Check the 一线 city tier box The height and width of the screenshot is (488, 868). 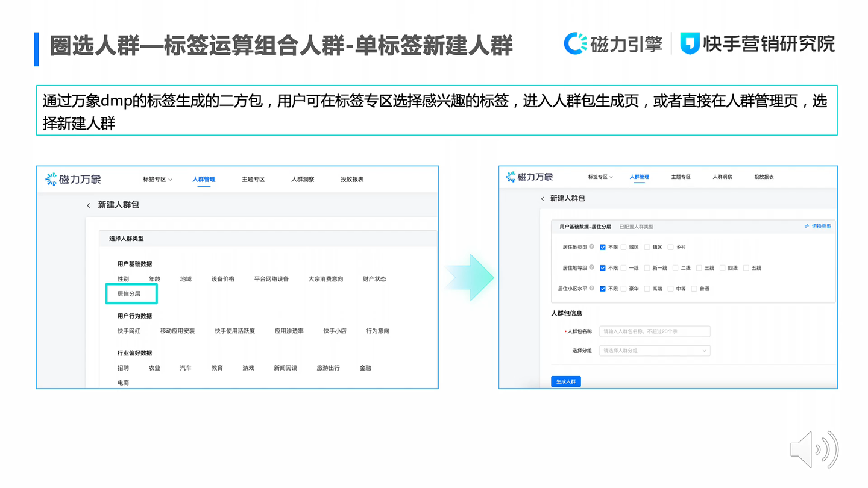624,267
